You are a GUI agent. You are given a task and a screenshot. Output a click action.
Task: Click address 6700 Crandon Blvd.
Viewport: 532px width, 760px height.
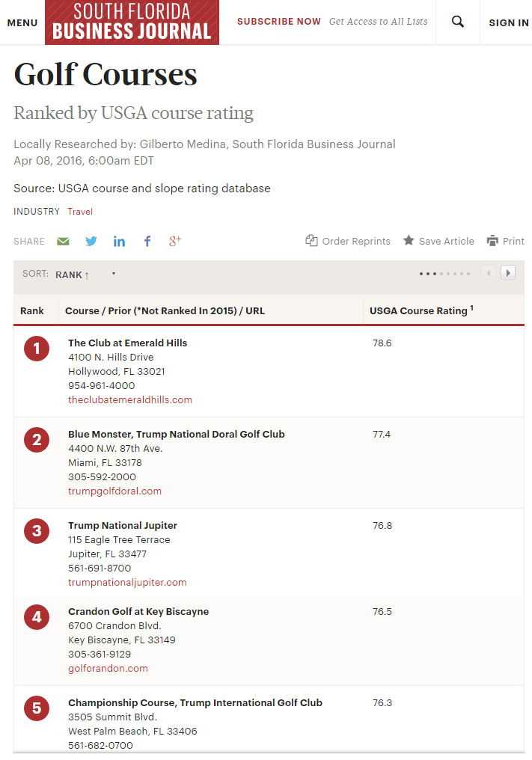point(114,625)
